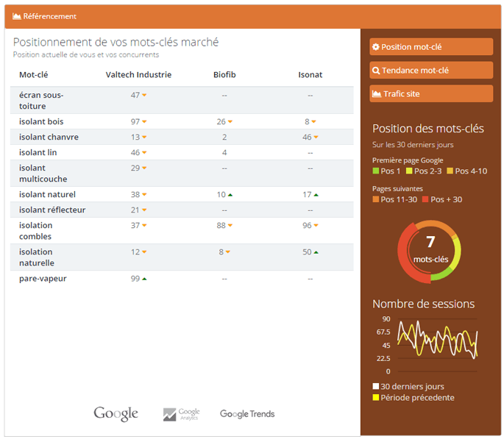
Task: Select the isolant réflecteur keyword
Action: click(52, 210)
